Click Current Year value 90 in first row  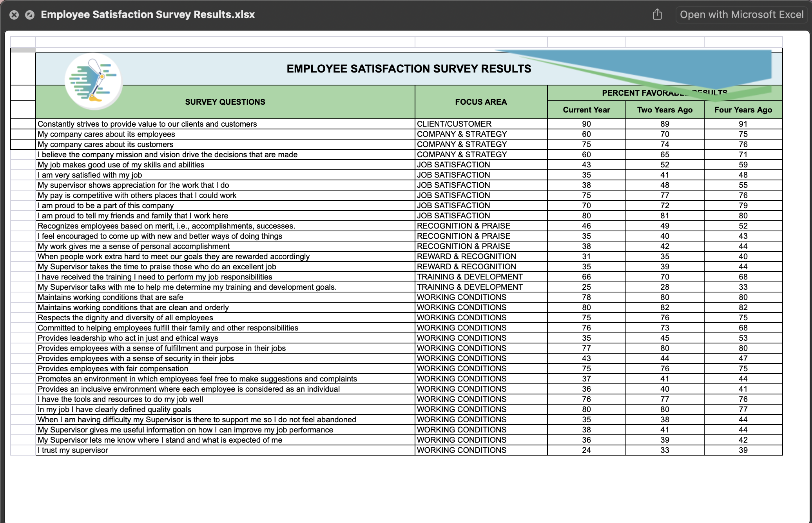[586, 124]
